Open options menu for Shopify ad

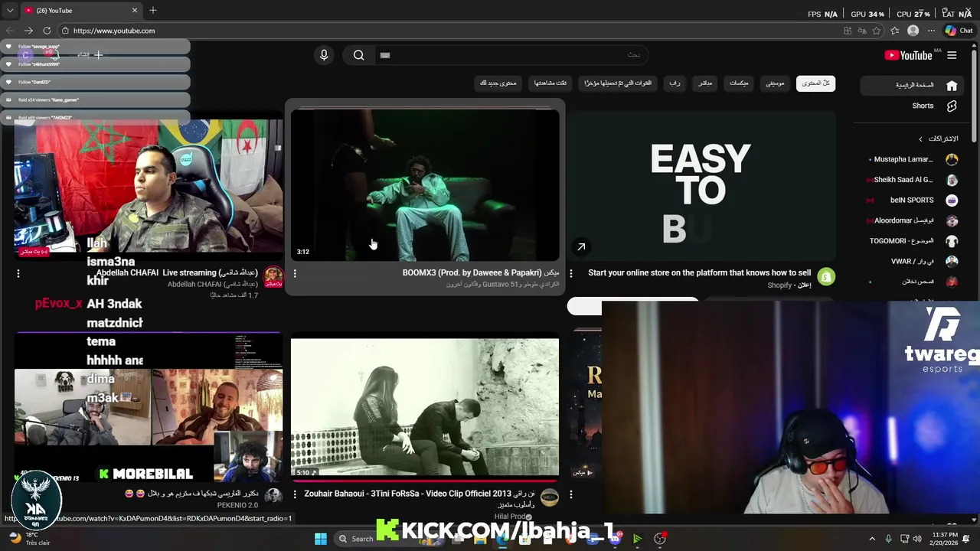[x=571, y=273]
